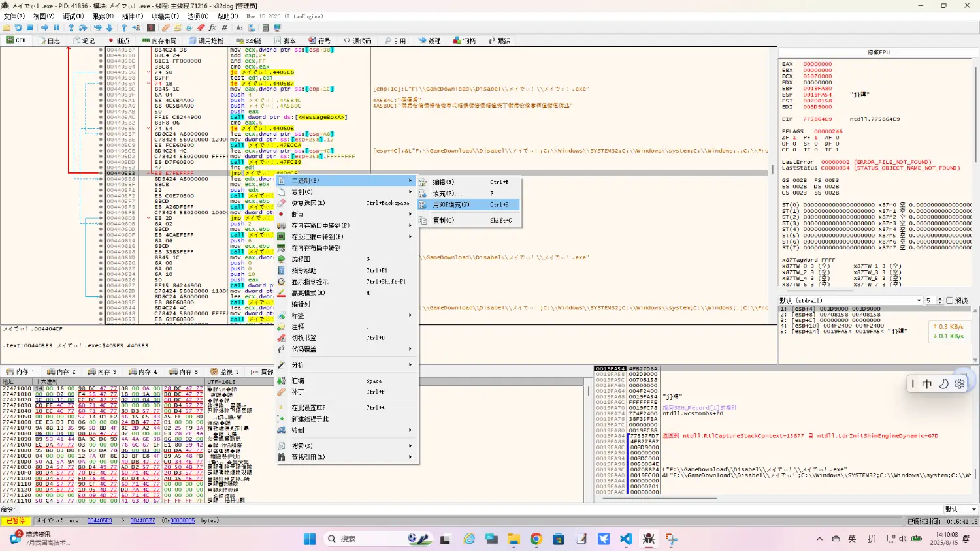Click 补丁 in the context menu
The height and width of the screenshot is (551, 980).
[x=298, y=392]
